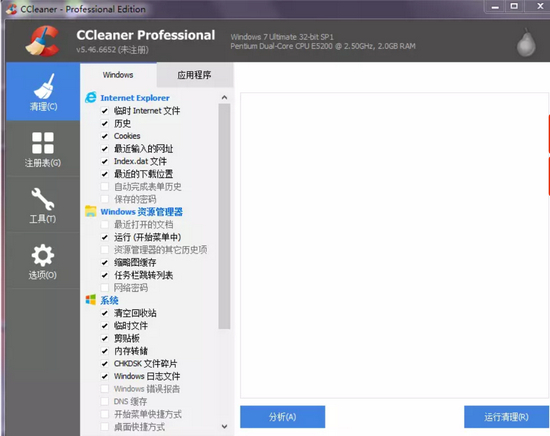Switch to the Windows tab
Image resolution: width=550 pixels, height=436 pixels.
118,75
